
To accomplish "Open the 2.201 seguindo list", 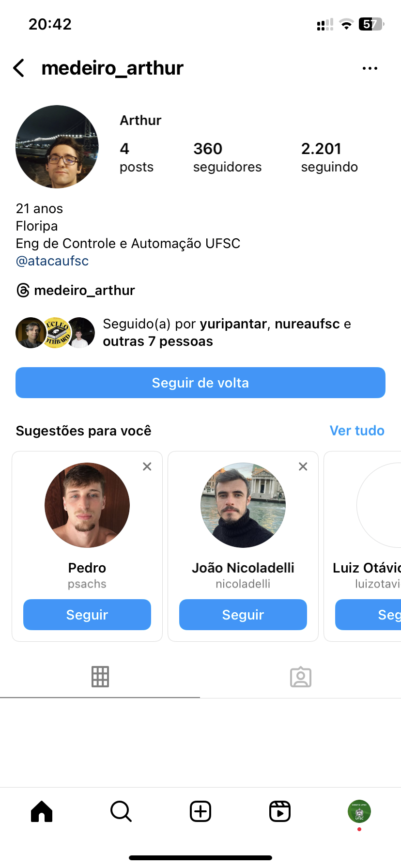I will point(329,157).
